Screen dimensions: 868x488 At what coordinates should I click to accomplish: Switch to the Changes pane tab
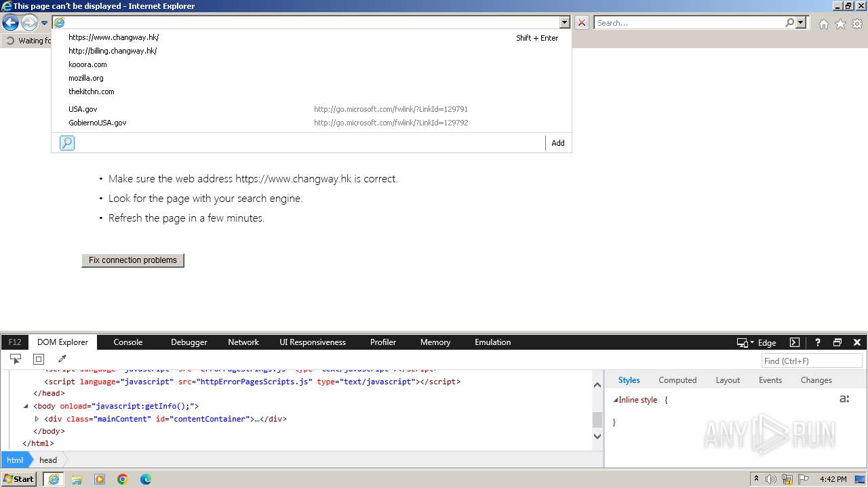(816, 380)
